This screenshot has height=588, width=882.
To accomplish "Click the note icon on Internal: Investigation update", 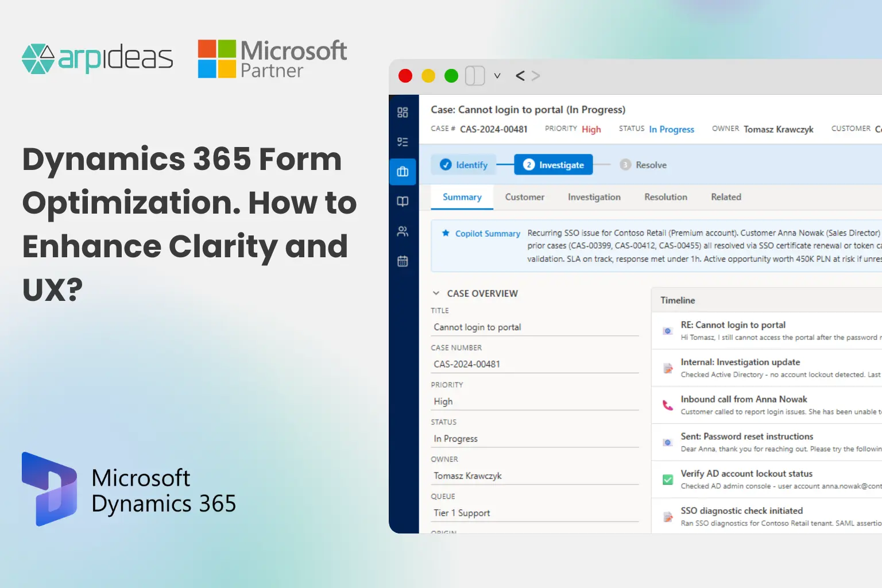I will coord(667,368).
